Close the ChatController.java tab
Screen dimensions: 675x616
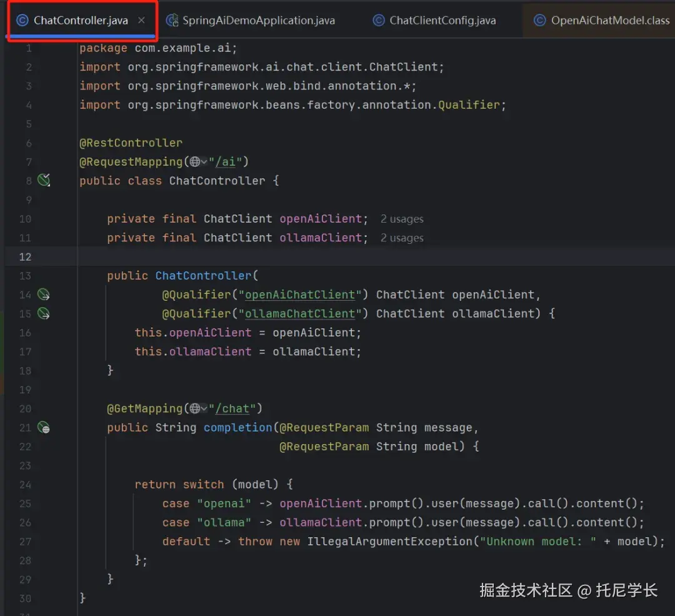[x=141, y=20]
